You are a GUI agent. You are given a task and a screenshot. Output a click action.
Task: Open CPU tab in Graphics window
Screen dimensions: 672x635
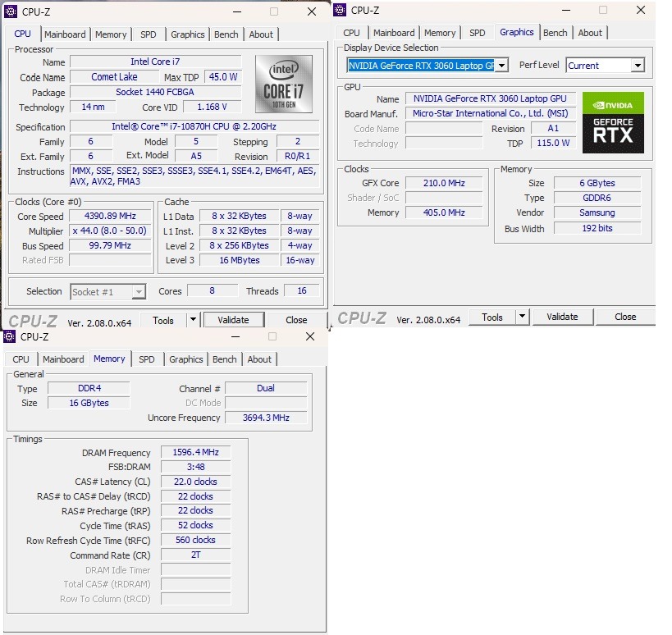[x=351, y=33]
